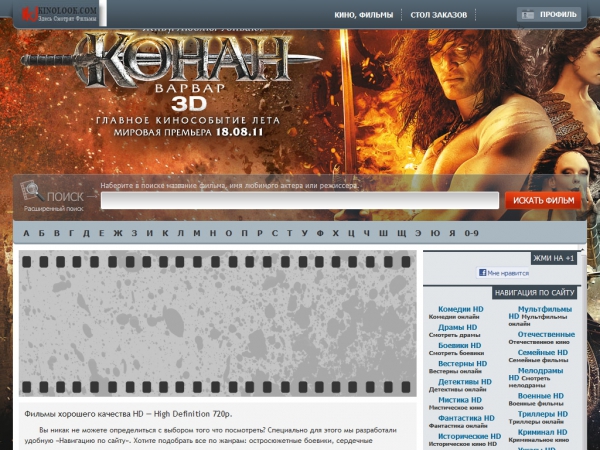The height and width of the screenshot is (450, 600).
Task: Select letter А in alphabet bar
Action: click(26, 233)
